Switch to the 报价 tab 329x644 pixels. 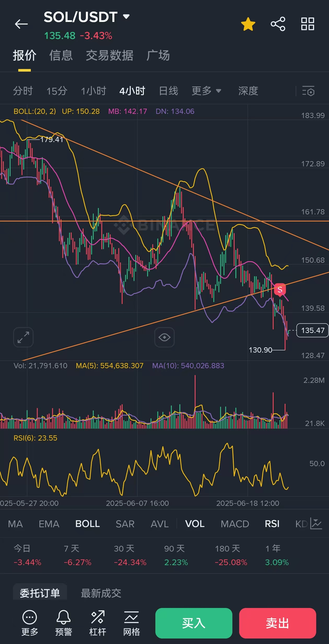[25, 55]
